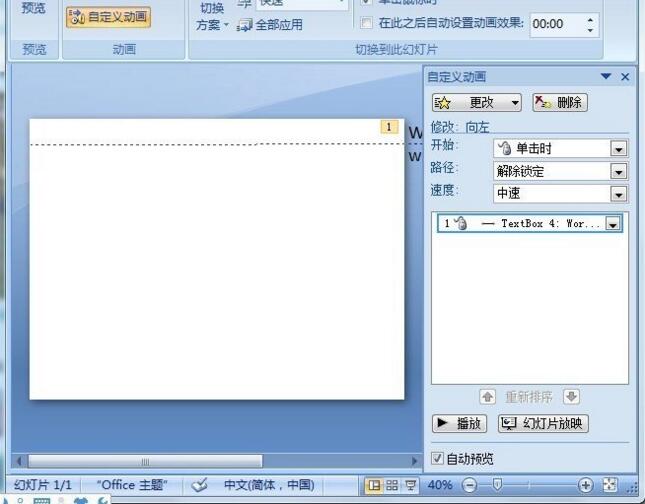Click the spell check status icon
The image size is (645, 504).
200,485
